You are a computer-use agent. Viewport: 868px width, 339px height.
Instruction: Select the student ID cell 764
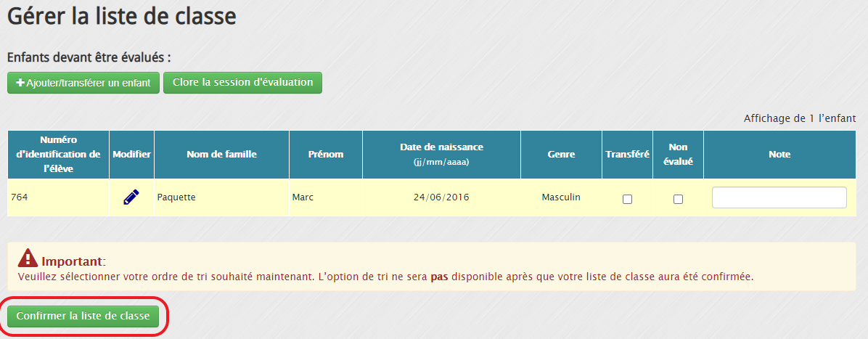click(x=59, y=197)
